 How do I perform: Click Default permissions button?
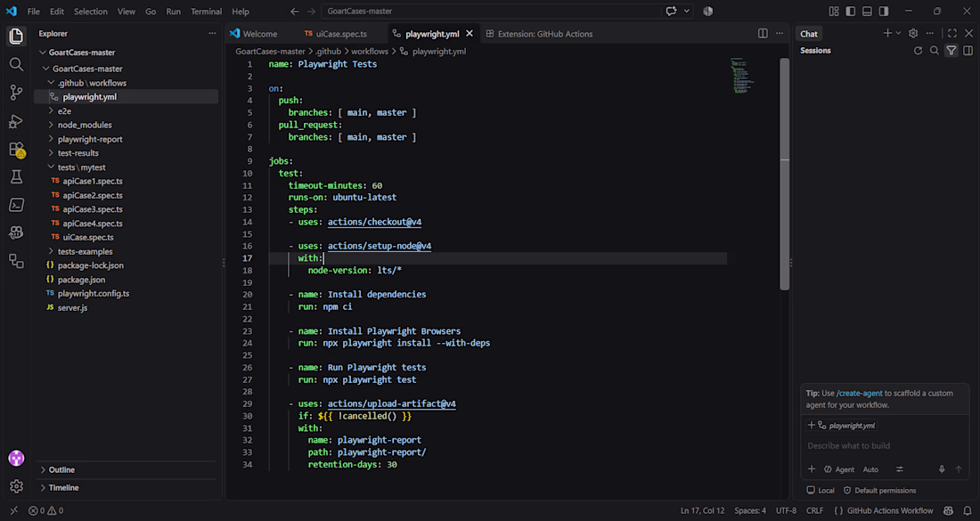879,491
